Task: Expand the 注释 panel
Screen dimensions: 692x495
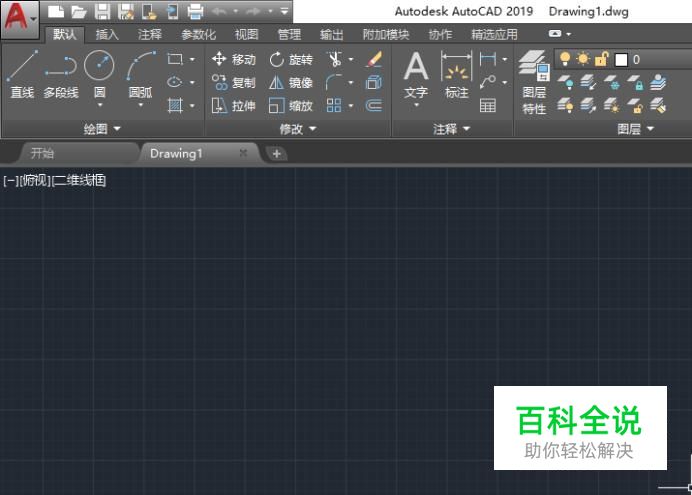Action: coord(451,129)
